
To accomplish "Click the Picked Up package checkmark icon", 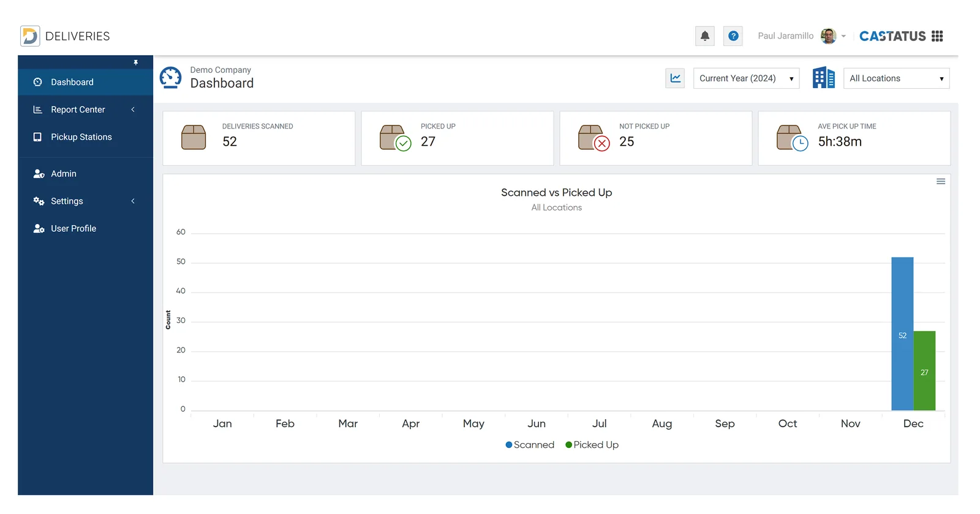I will tap(395, 138).
